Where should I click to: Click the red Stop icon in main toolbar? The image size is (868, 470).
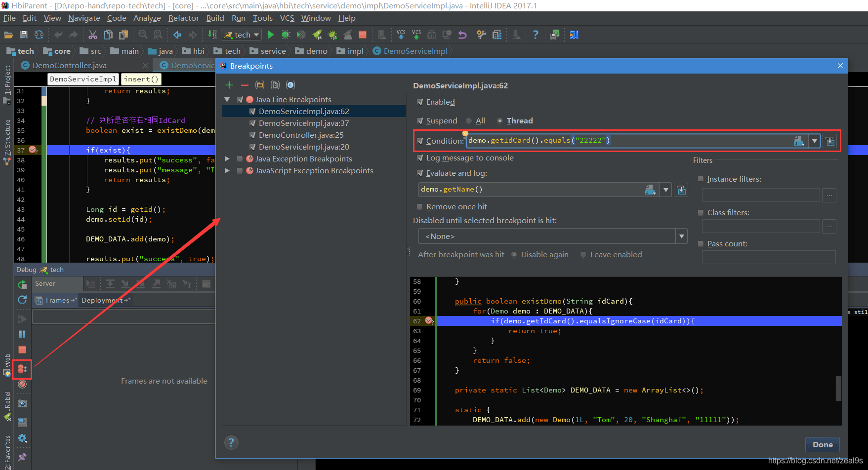point(363,35)
